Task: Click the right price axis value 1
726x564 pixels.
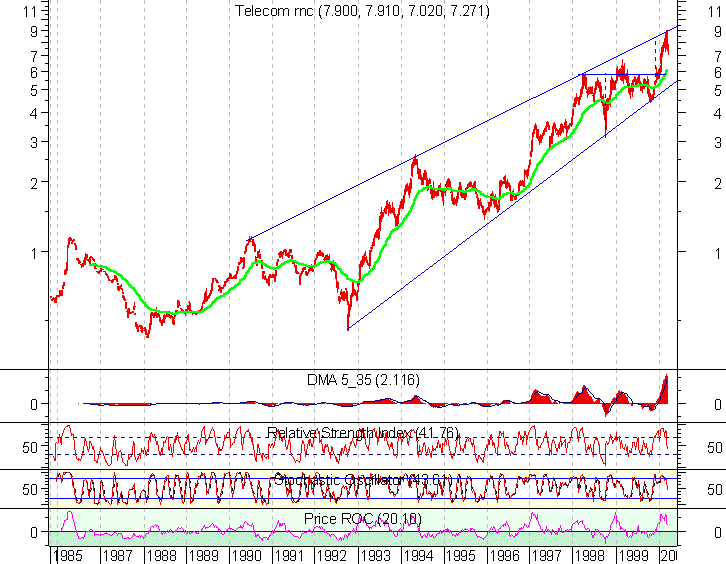Action: coord(718,253)
